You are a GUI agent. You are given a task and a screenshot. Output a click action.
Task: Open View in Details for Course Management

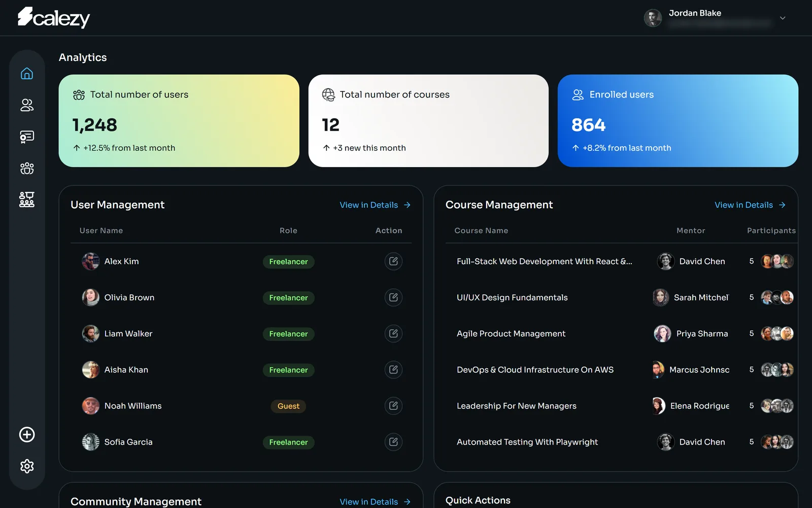(750, 205)
